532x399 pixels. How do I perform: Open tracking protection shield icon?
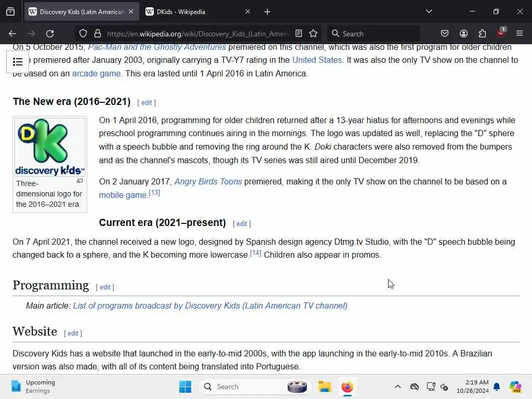coord(83,34)
